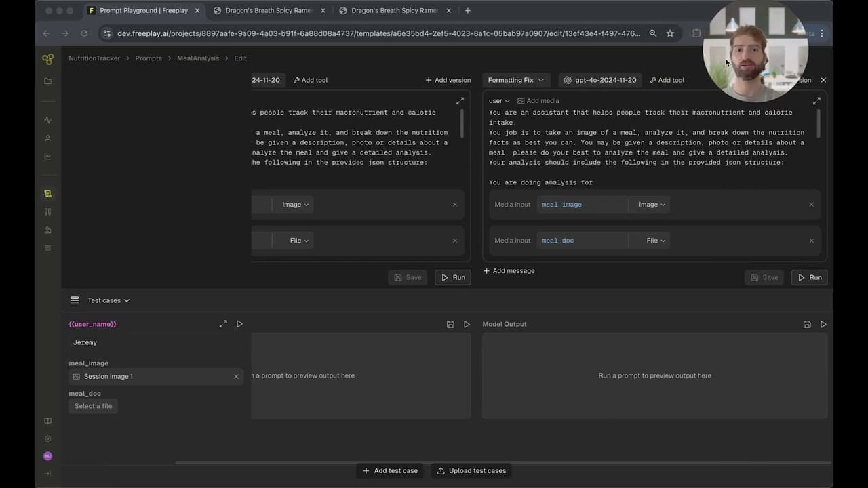Open the documentation book icon near sidebar bottom
Screen dimensions: 868x488
click(x=47, y=420)
